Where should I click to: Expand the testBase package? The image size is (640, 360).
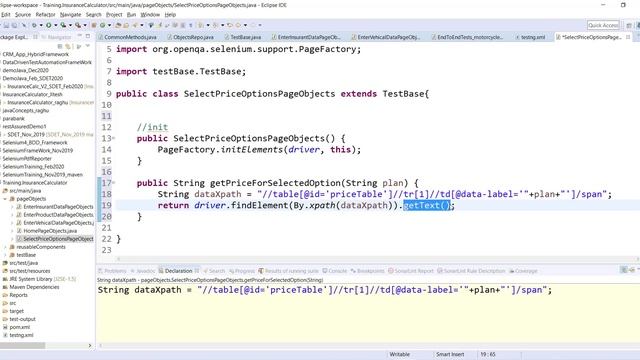(5, 255)
